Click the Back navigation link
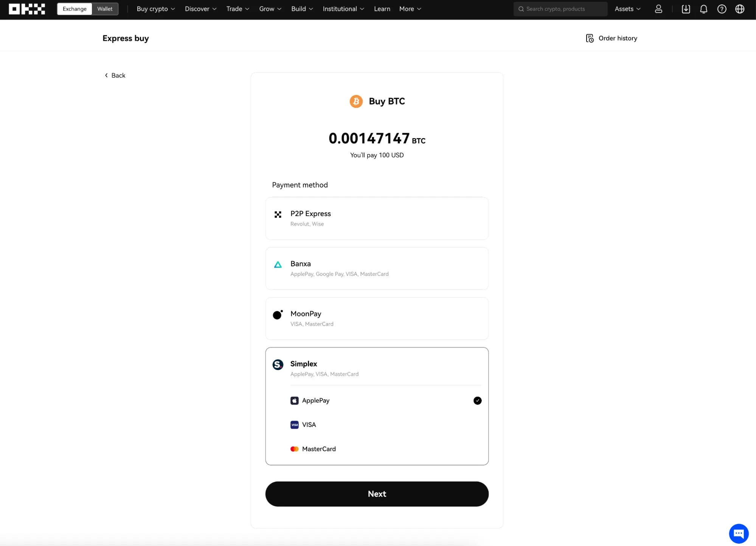The width and height of the screenshot is (756, 546). click(115, 75)
